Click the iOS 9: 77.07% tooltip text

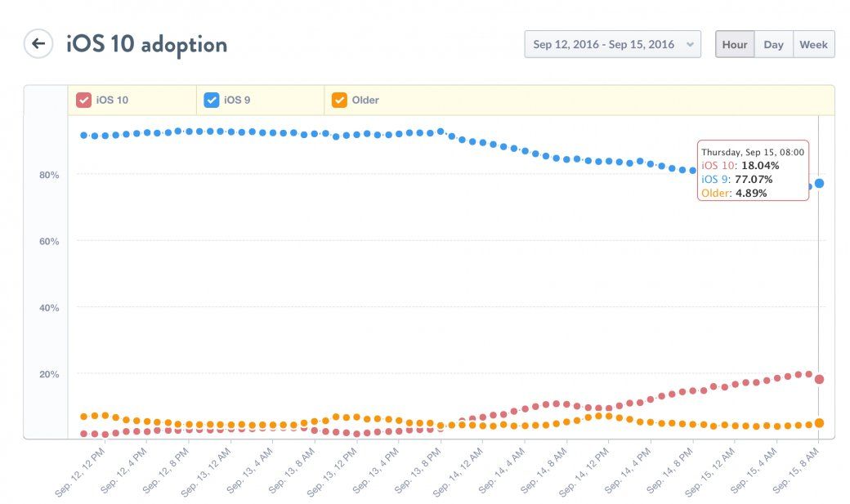(x=737, y=178)
